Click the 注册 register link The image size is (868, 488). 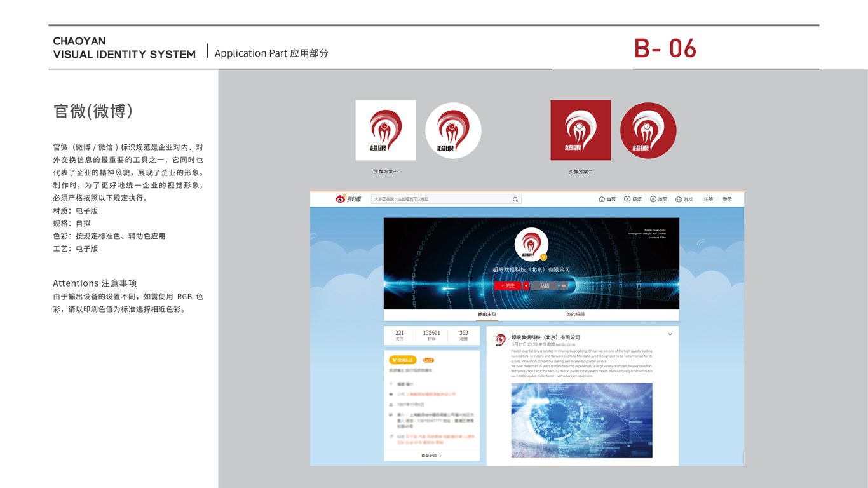708,199
